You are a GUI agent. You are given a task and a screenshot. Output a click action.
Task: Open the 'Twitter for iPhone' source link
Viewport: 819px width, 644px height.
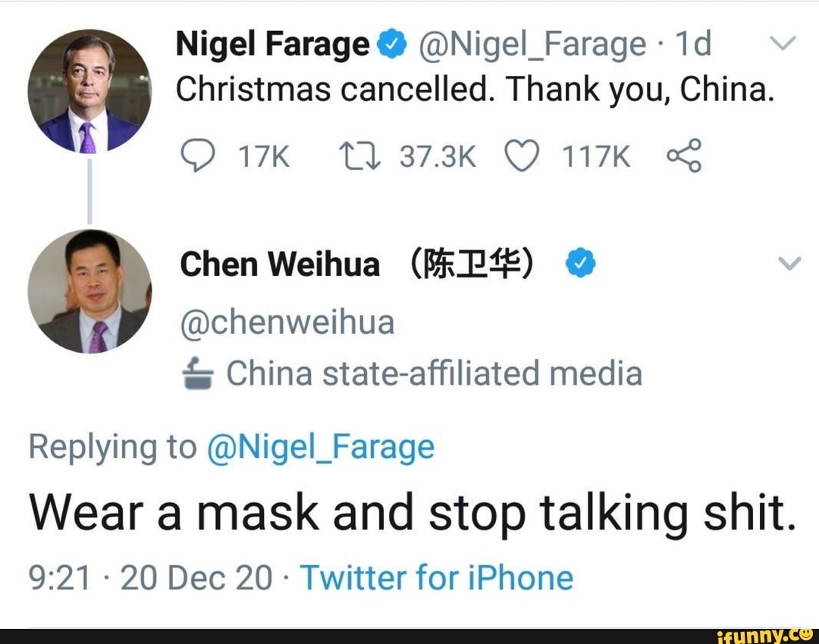pos(437,578)
